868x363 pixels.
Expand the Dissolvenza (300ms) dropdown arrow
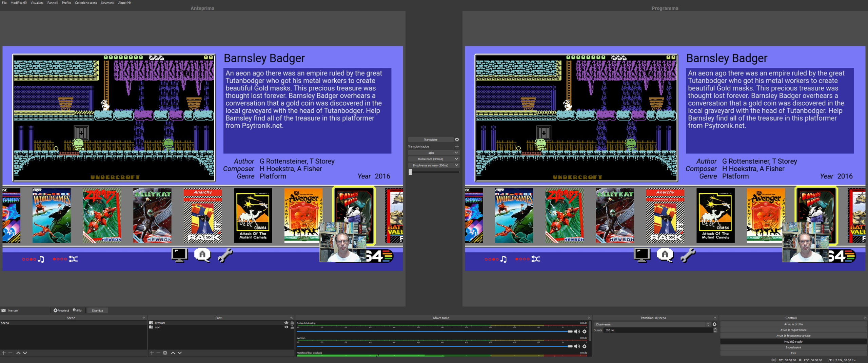[456, 159]
